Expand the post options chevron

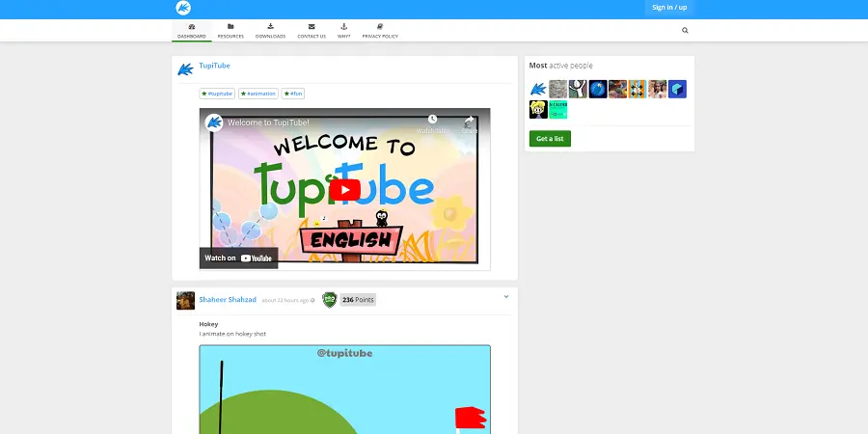(x=506, y=297)
